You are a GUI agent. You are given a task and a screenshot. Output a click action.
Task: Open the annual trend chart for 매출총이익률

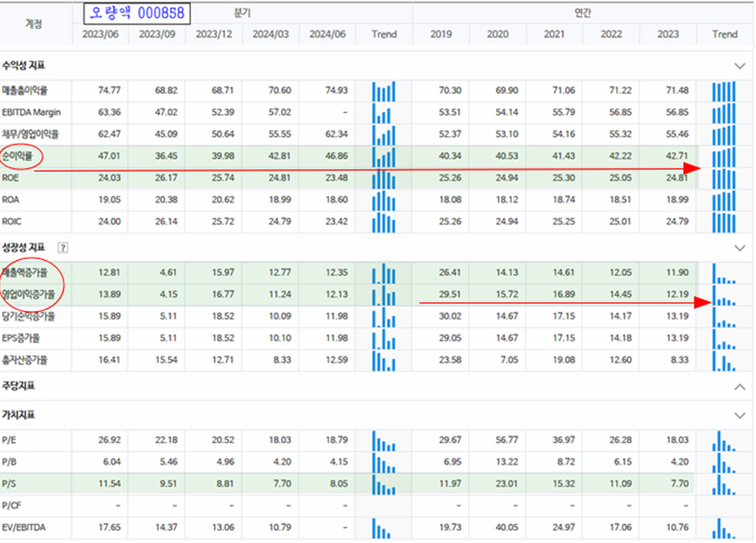[x=724, y=91]
